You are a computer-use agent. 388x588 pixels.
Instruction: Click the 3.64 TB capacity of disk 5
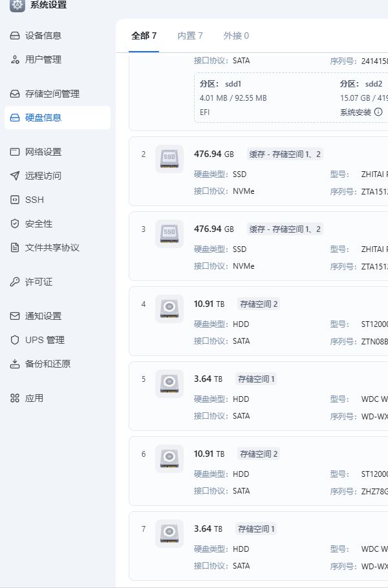[208, 379]
